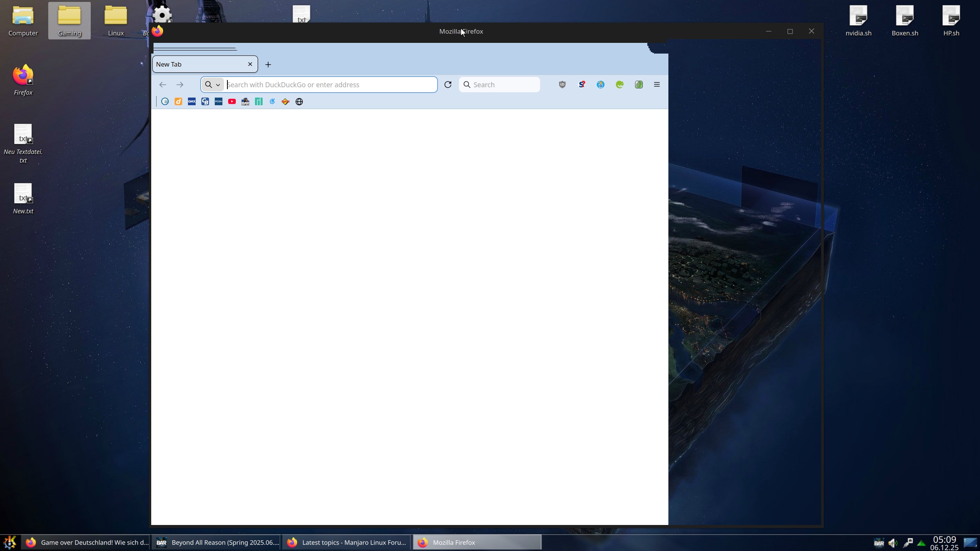Click the Manjaro bookmark icon
The height and width of the screenshot is (551, 980).
(x=259, y=101)
